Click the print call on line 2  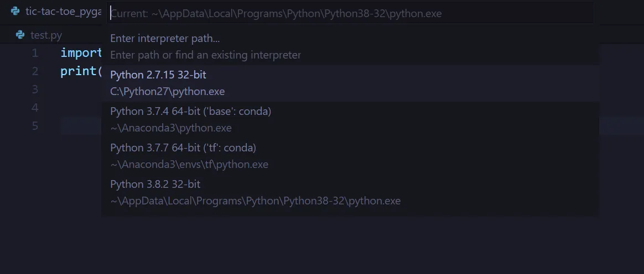tap(79, 71)
